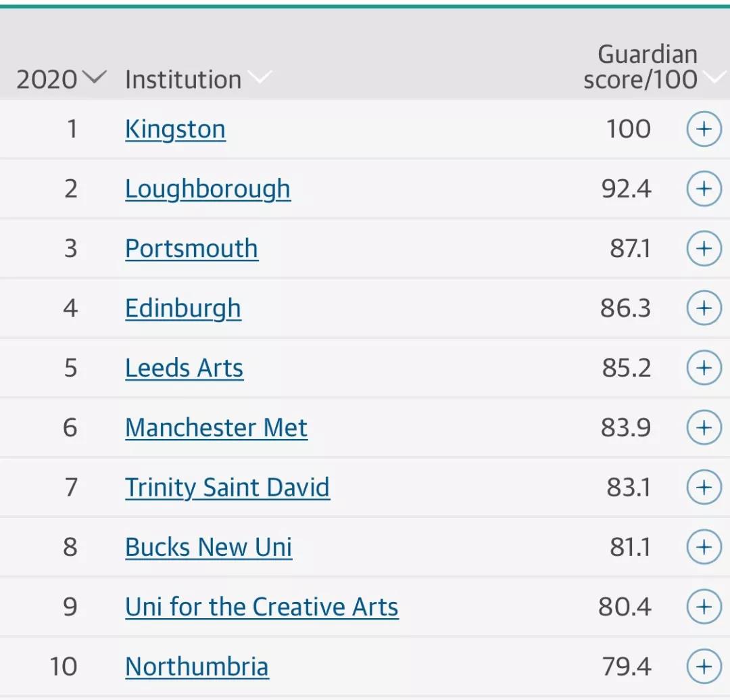Open the Northumbria link
The image size is (730, 700).
pyautogui.click(x=197, y=666)
